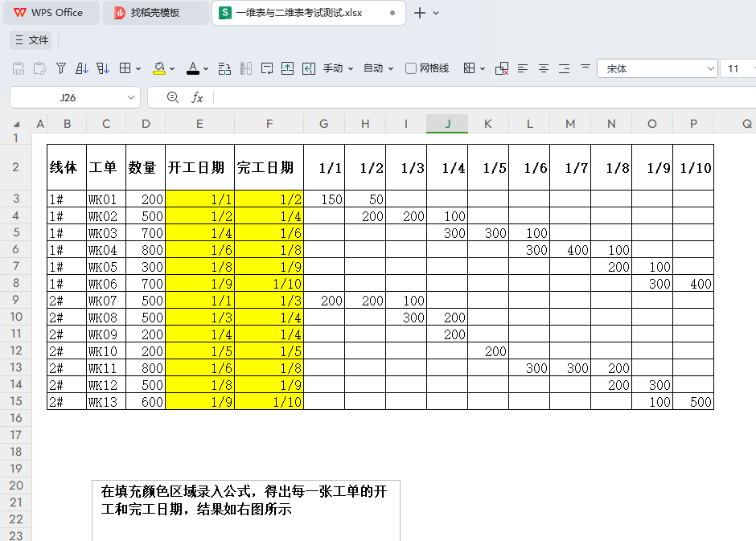Click the grayed split columns icon
Image resolution: width=756 pixels, height=541 pixels.
(246, 68)
